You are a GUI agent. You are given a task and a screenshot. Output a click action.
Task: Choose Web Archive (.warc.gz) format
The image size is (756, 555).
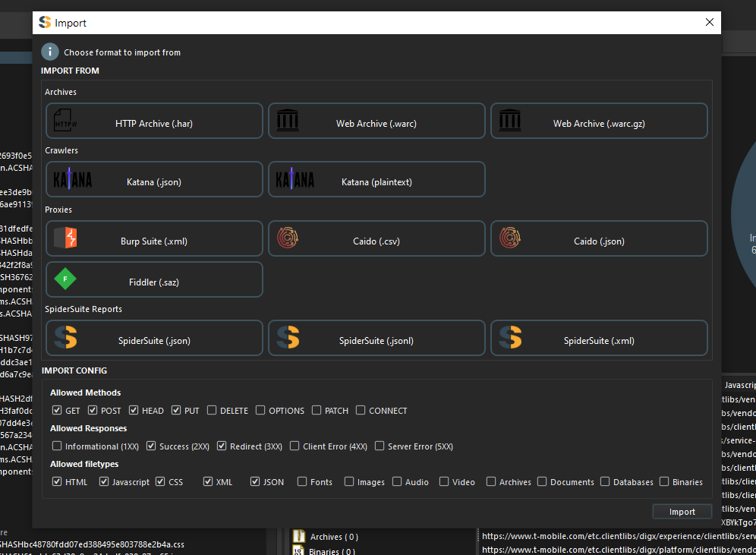tap(599, 121)
